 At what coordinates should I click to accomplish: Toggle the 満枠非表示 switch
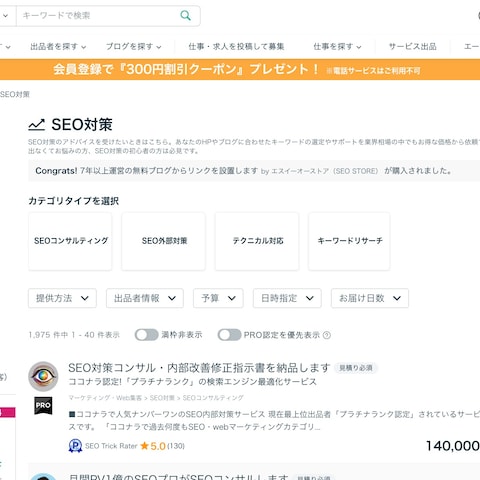click(x=146, y=335)
